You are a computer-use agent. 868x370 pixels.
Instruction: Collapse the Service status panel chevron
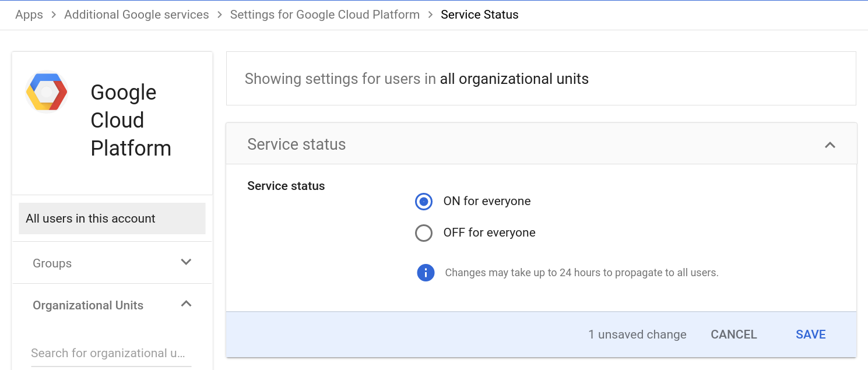point(830,145)
